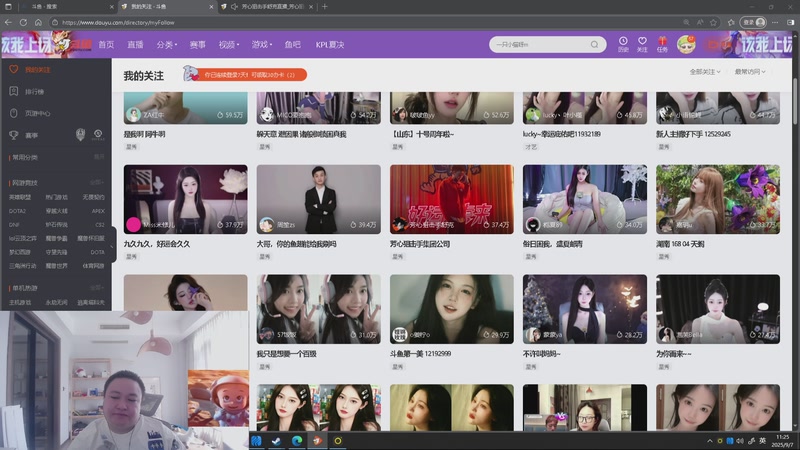Open 页游中心 link in the sidebar
Screen dimensions: 800x450
click(x=37, y=114)
